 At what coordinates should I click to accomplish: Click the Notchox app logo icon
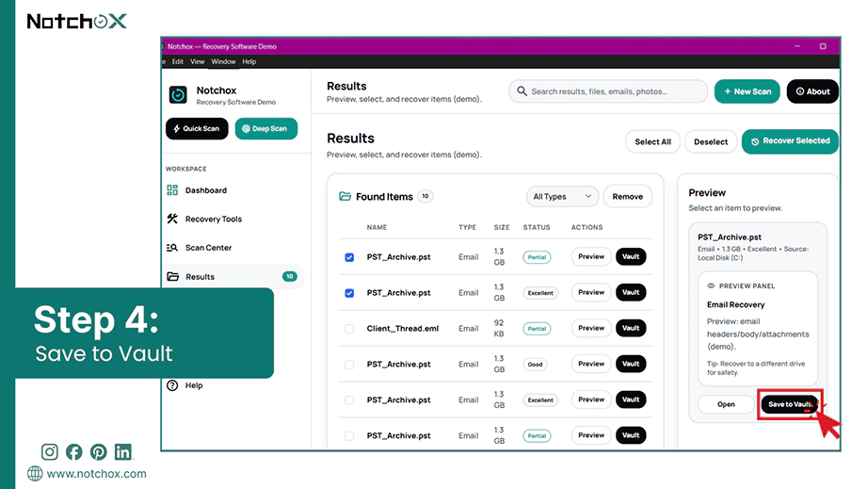point(178,95)
